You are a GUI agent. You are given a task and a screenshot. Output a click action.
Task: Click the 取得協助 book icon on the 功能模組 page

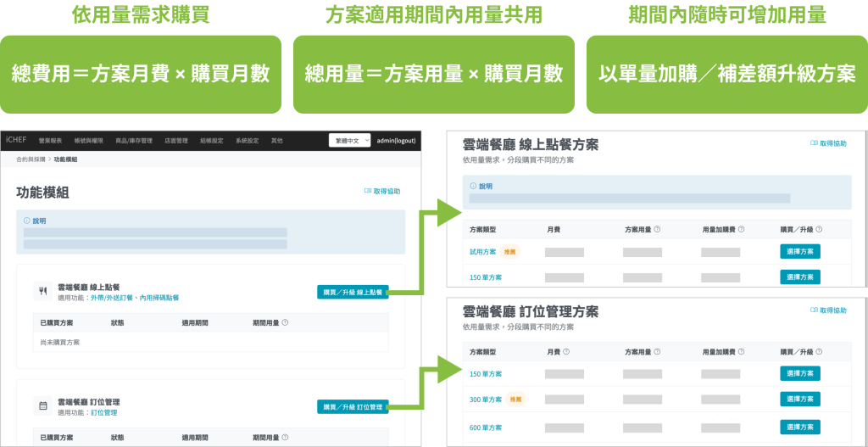click(x=368, y=192)
